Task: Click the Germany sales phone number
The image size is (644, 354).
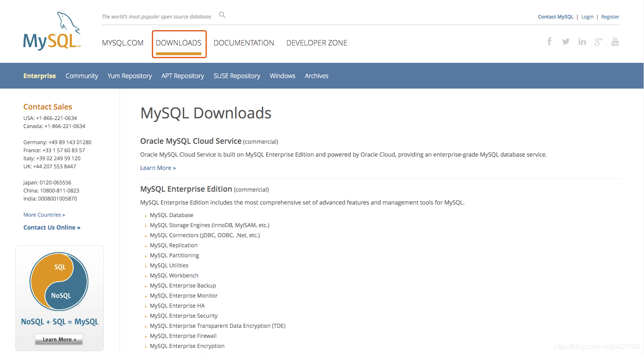Action: 70,142
